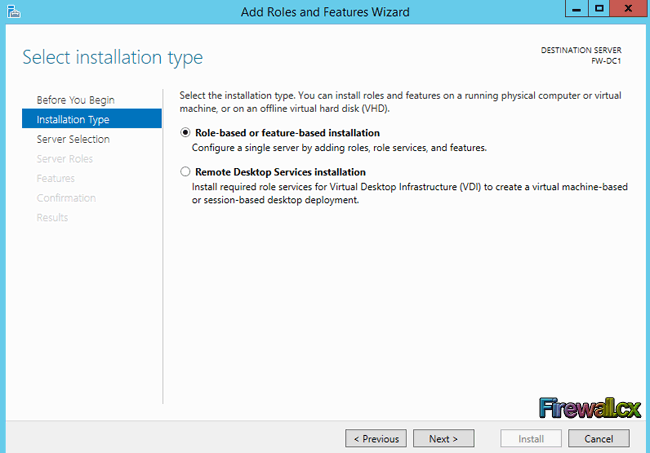The width and height of the screenshot is (650, 453).
Task: Click the 'Install required role services' description
Action: click(410, 193)
